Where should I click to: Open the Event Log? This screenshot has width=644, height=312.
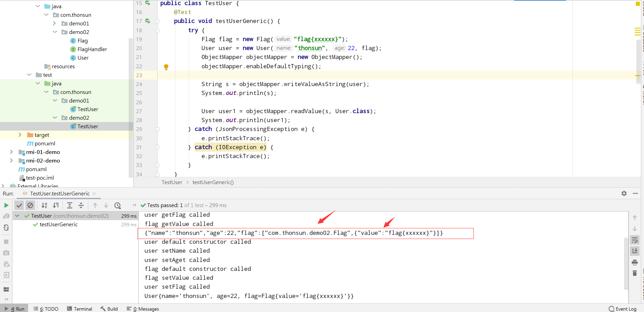[623, 309]
